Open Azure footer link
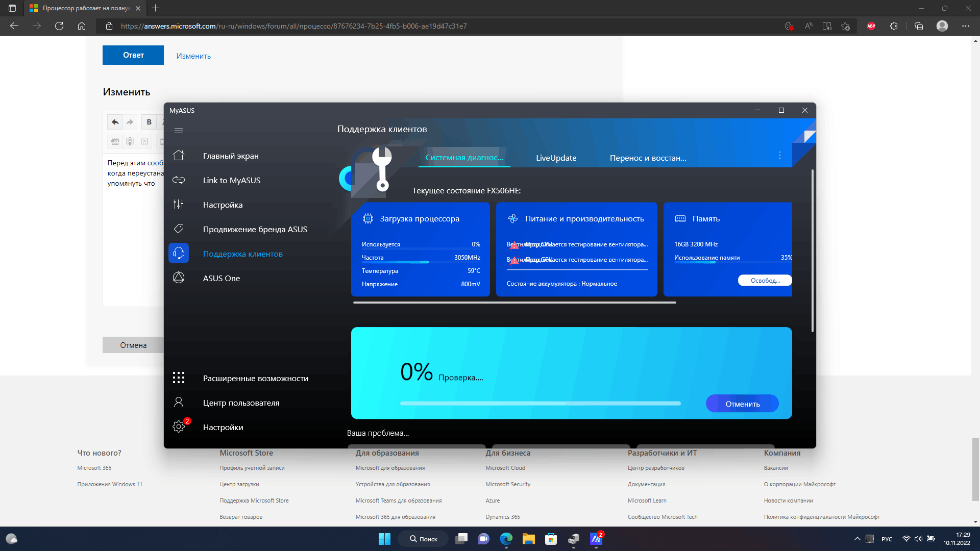Viewport: 980px width, 551px height. 493,500
